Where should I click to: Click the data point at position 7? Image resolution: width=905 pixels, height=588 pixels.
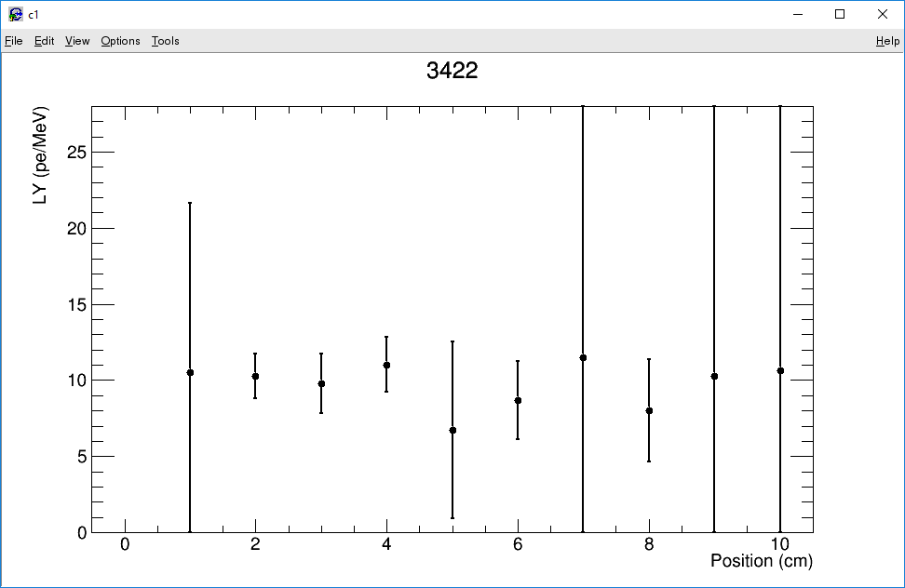(x=583, y=358)
